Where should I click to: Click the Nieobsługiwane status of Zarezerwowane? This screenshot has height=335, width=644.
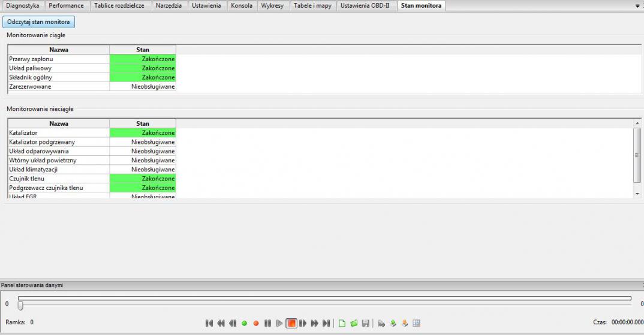pos(143,87)
